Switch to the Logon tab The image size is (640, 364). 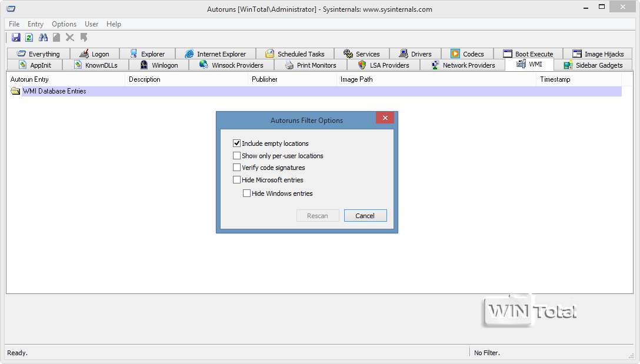(95, 54)
